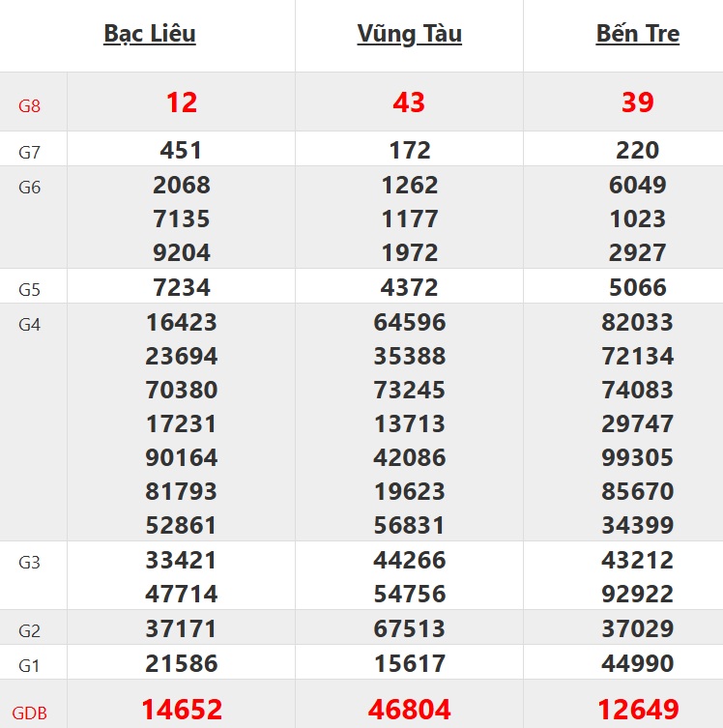The width and height of the screenshot is (723, 728).
Task: Open the Vũng Tàu province link
Action: 409,35
